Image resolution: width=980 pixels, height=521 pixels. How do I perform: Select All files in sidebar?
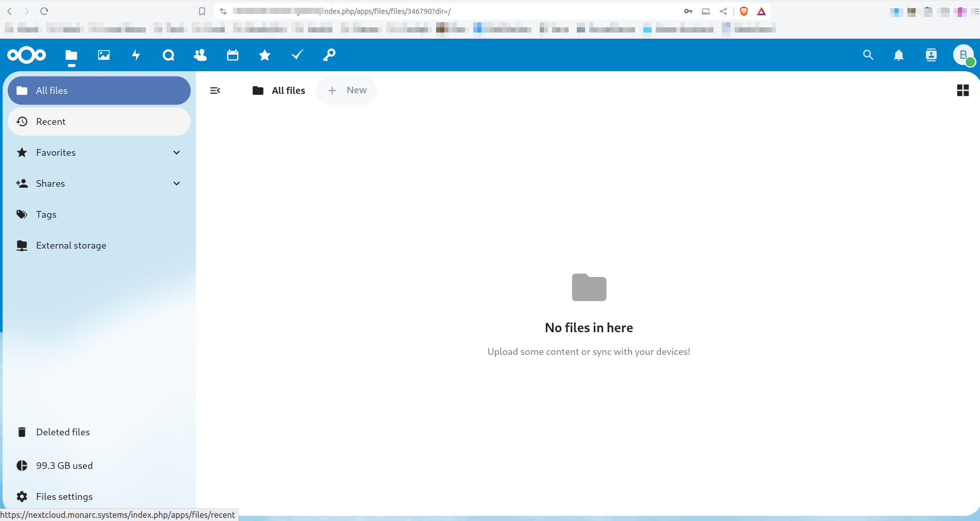click(99, 91)
